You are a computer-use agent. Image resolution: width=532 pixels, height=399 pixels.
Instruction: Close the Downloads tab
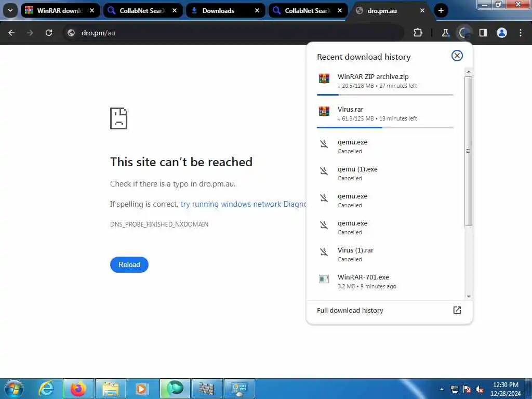tap(257, 10)
